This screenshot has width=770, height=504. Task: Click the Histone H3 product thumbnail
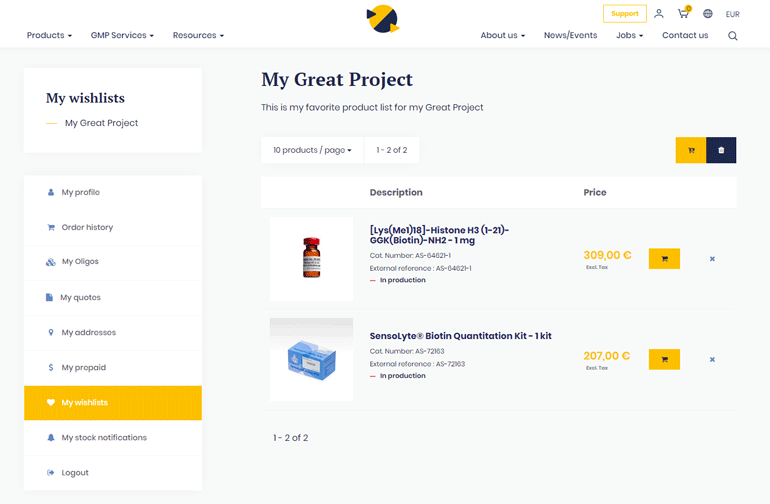pyautogui.click(x=311, y=258)
